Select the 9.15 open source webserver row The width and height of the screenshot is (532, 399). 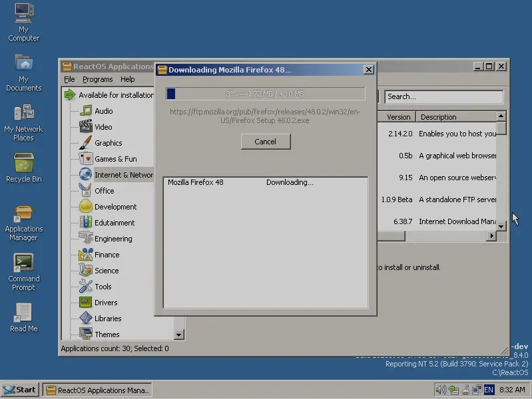[437, 178]
